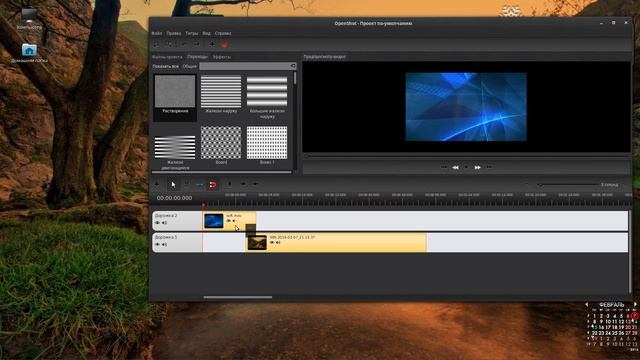Select the Board transition thumbnail
The height and width of the screenshot is (360, 640).
[221, 142]
